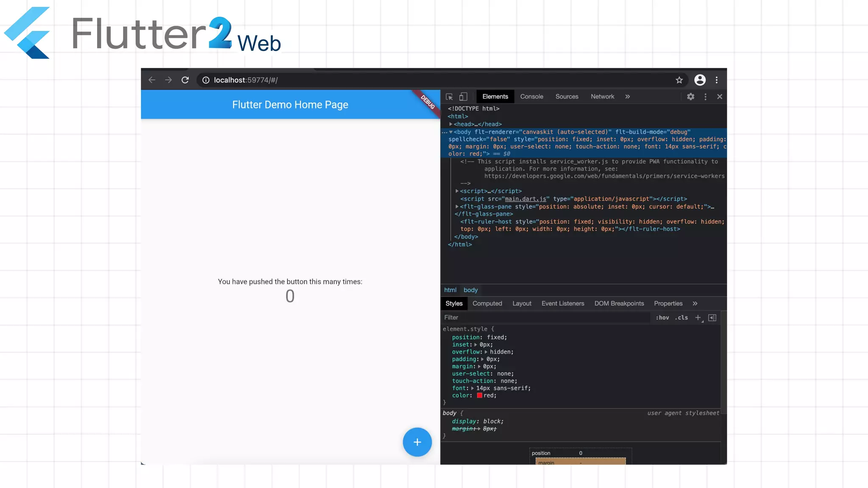Click the Flutter Demo Home Page title
This screenshot has width=868, height=488.
click(x=290, y=105)
